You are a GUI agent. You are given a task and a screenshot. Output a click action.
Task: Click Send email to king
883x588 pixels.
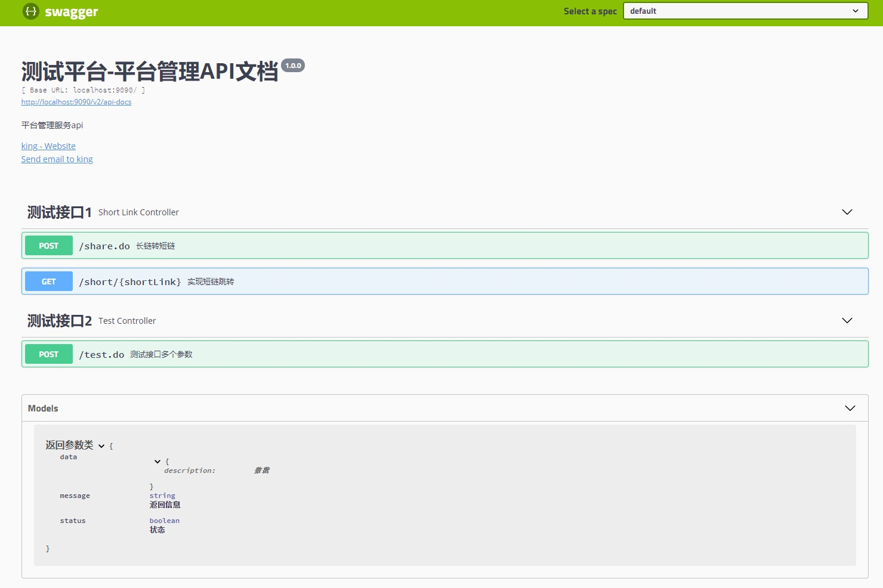[x=57, y=159]
